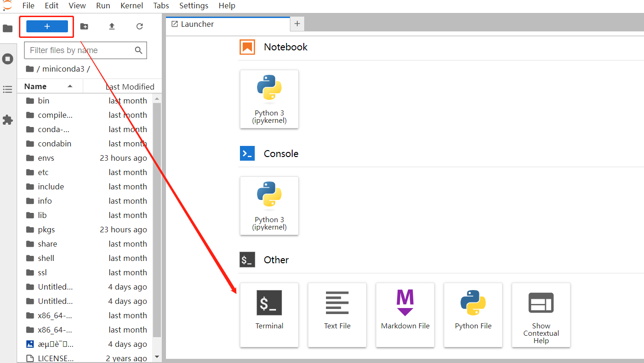Image resolution: width=644 pixels, height=363 pixels.
Task: Click the Upload Files icon
Action: coord(112,26)
